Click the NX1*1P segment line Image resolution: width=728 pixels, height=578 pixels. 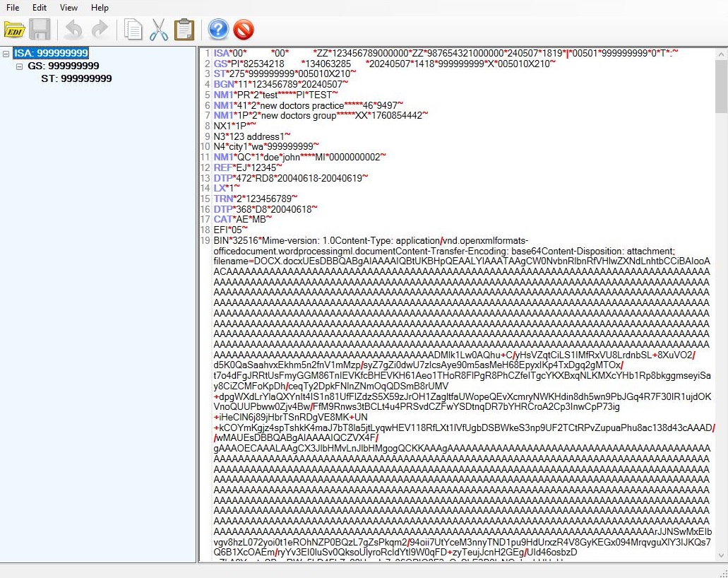234,126
